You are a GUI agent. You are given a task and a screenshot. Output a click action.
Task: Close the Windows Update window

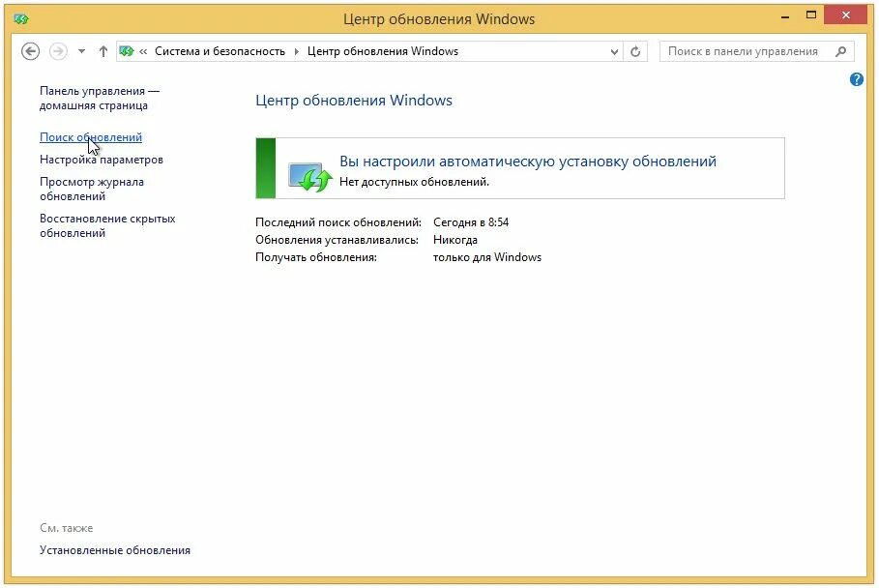[846, 15]
